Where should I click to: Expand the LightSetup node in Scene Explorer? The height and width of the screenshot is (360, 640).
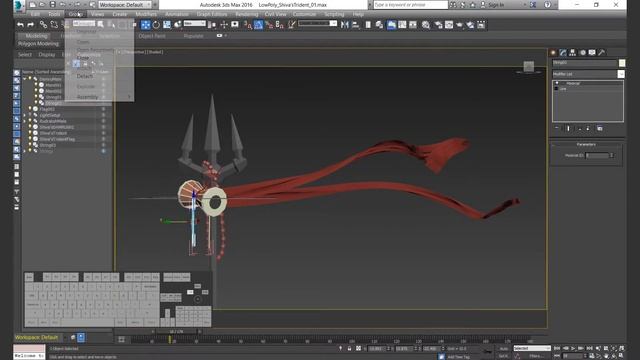25,115
